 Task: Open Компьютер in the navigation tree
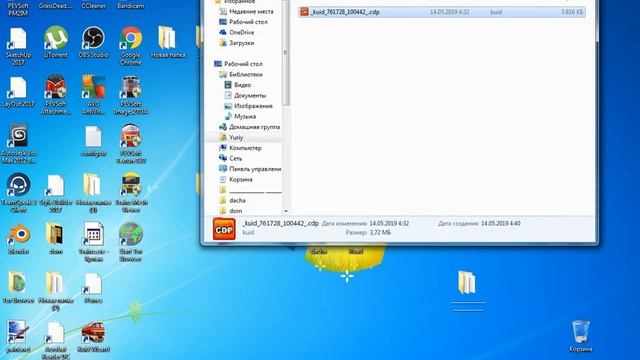coord(245,148)
